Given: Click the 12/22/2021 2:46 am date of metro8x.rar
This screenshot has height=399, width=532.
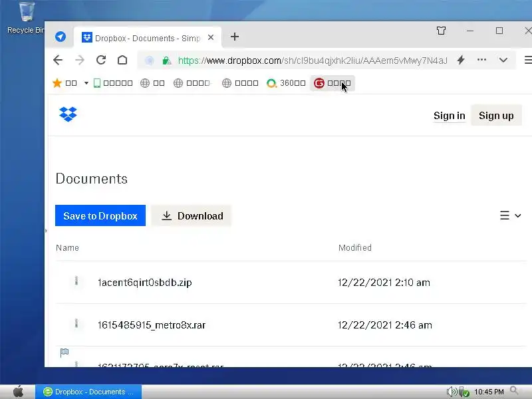Looking at the screenshot, I should point(385,325).
